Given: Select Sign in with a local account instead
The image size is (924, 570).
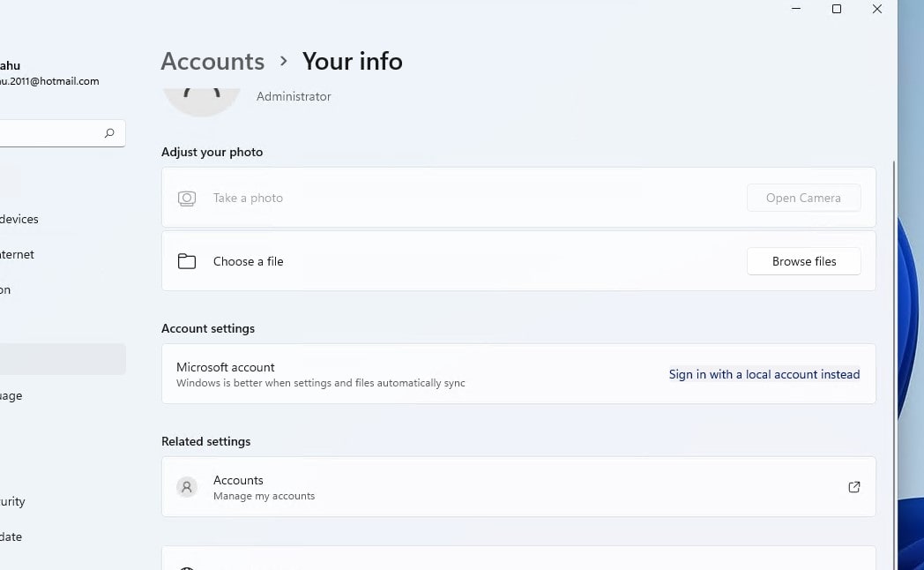Looking at the screenshot, I should point(764,374).
